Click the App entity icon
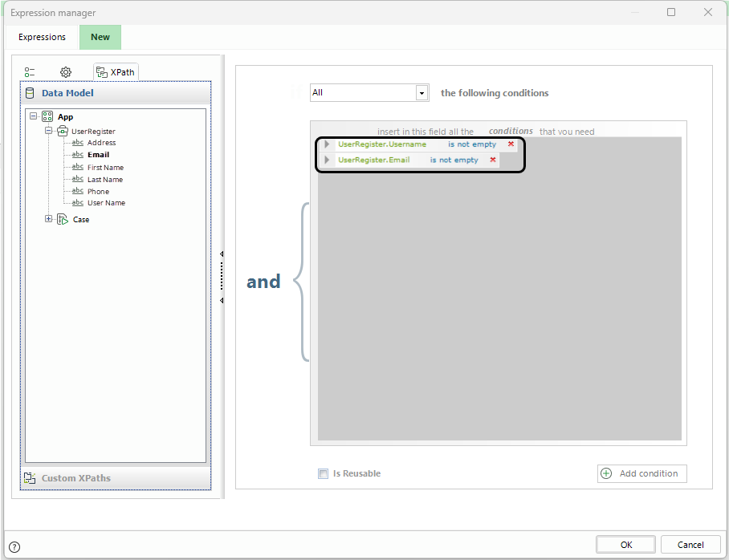This screenshot has height=560, width=729. coord(47,116)
